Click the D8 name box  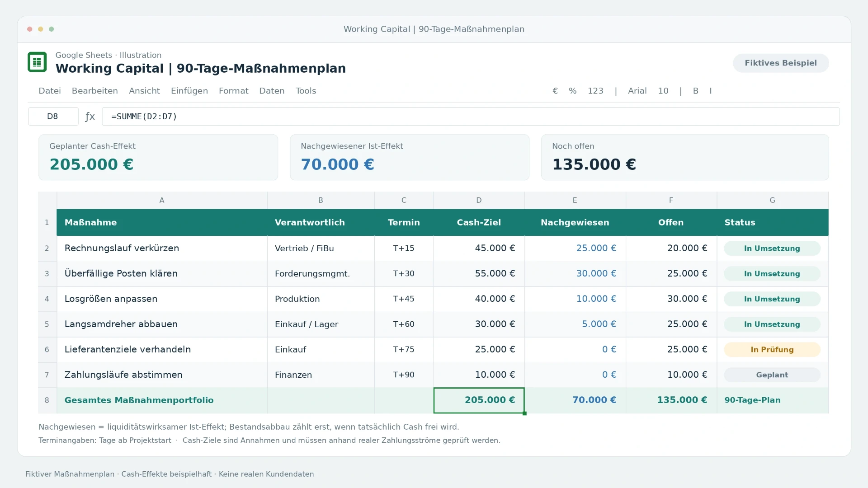tap(53, 117)
